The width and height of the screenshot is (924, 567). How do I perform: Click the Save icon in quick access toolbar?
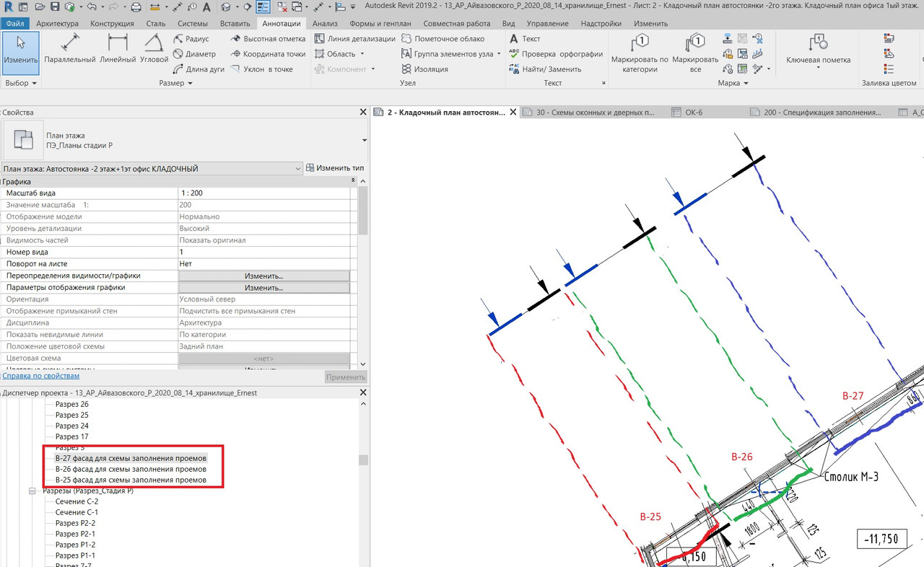tap(55, 7)
